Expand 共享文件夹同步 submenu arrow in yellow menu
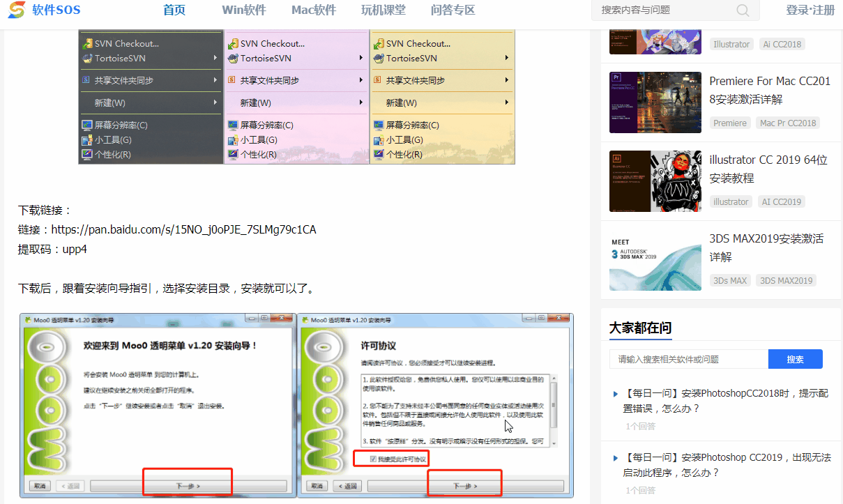Screen dimensions: 843x504 click(x=507, y=80)
